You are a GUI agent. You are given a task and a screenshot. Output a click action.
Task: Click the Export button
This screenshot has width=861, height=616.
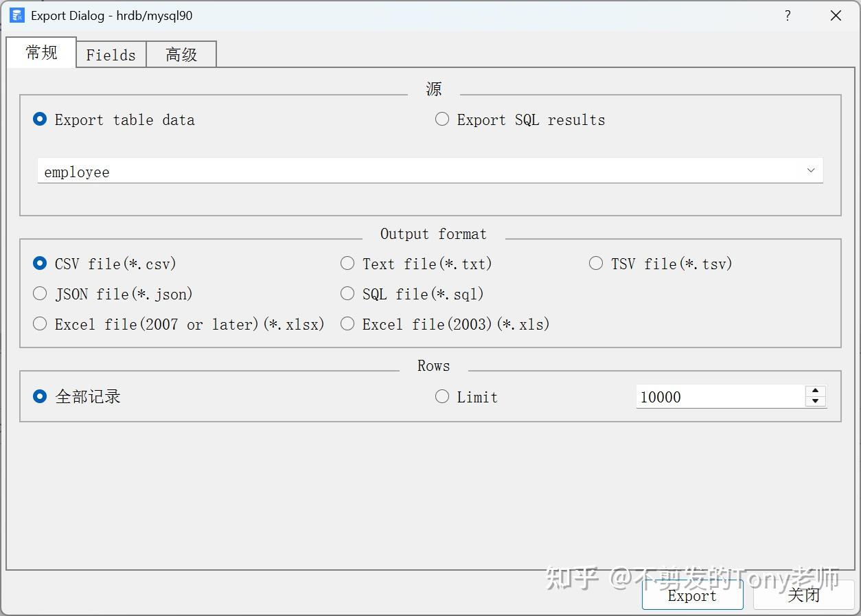(692, 595)
